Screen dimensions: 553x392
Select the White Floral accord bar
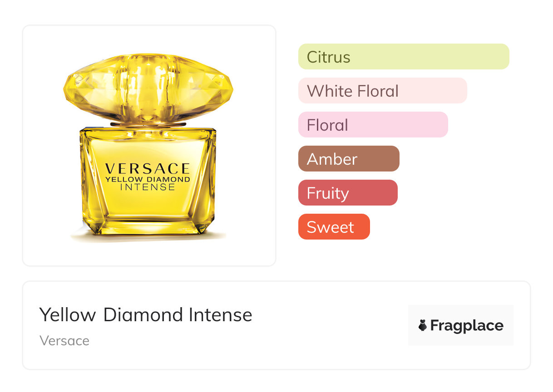click(382, 91)
